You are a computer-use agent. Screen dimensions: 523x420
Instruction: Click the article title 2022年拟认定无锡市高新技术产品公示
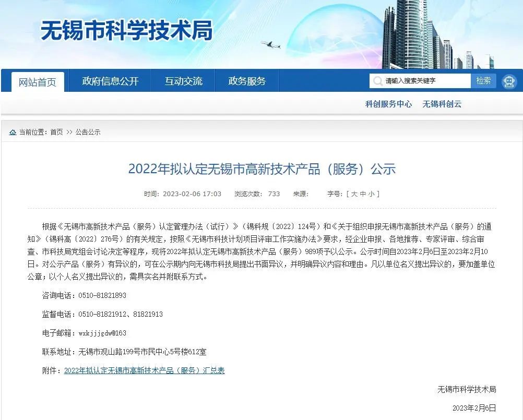[x=261, y=169]
